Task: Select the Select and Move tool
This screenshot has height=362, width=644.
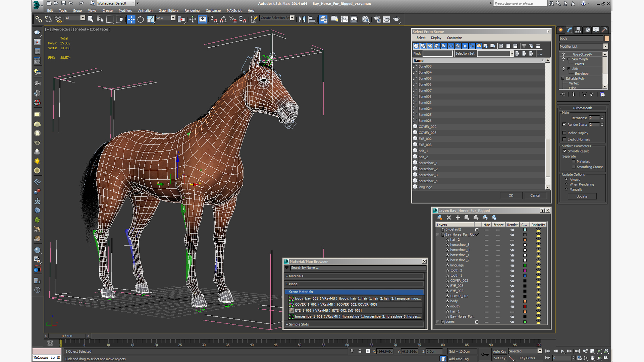Action: click(x=131, y=19)
